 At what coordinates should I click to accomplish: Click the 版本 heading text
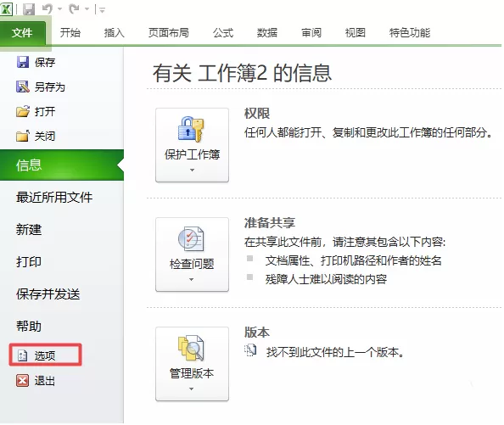pyautogui.click(x=257, y=333)
